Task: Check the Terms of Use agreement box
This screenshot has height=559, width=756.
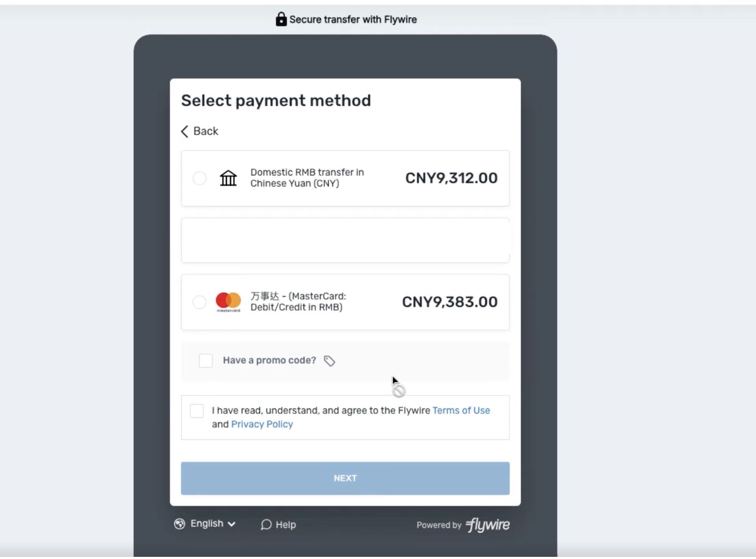Action: click(197, 411)
